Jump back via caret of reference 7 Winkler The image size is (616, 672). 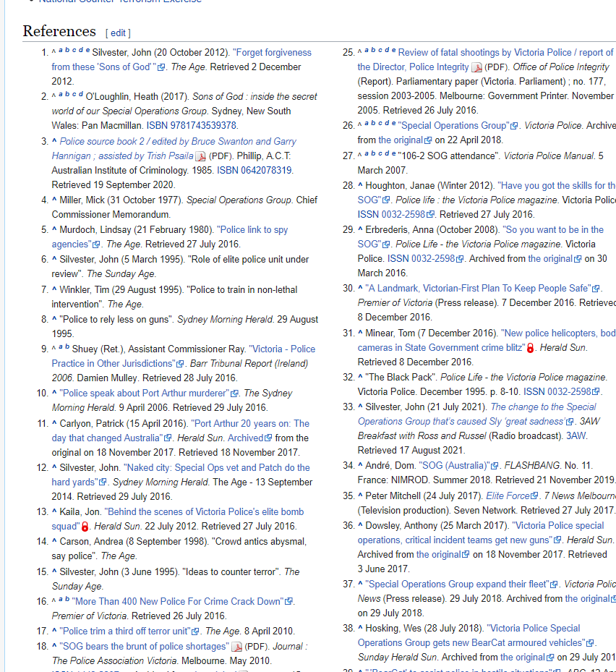coord(54,289)
